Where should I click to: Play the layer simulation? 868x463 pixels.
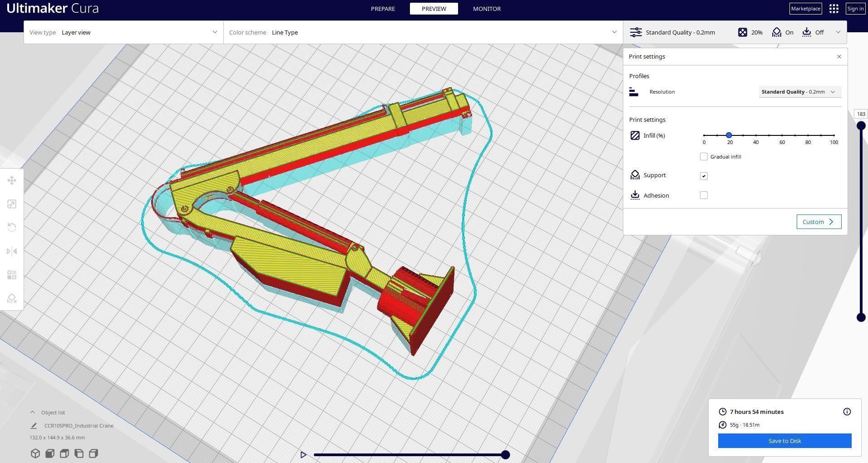point(303,454)
